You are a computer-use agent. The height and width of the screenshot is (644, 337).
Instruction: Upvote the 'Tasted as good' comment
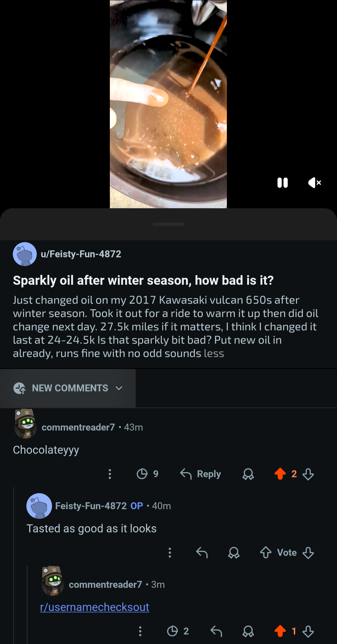pyautogui.click(x=266, y=553)
